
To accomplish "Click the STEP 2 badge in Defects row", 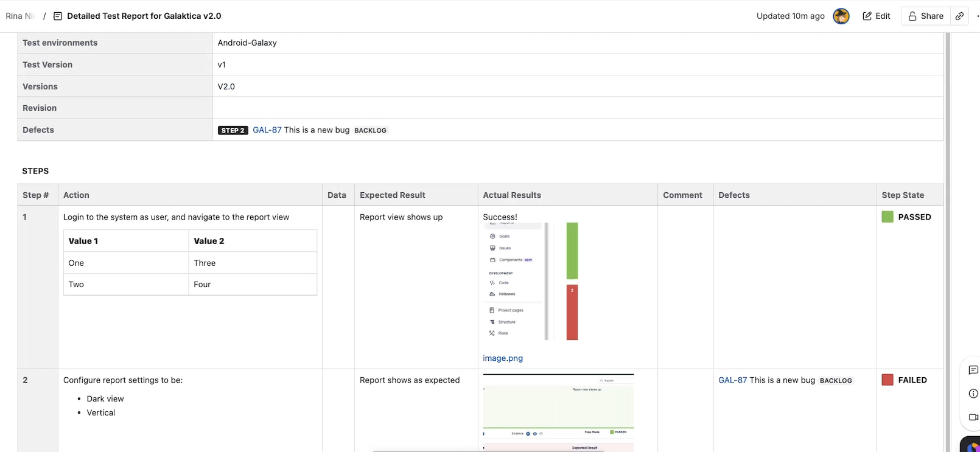I will (233, 130).
